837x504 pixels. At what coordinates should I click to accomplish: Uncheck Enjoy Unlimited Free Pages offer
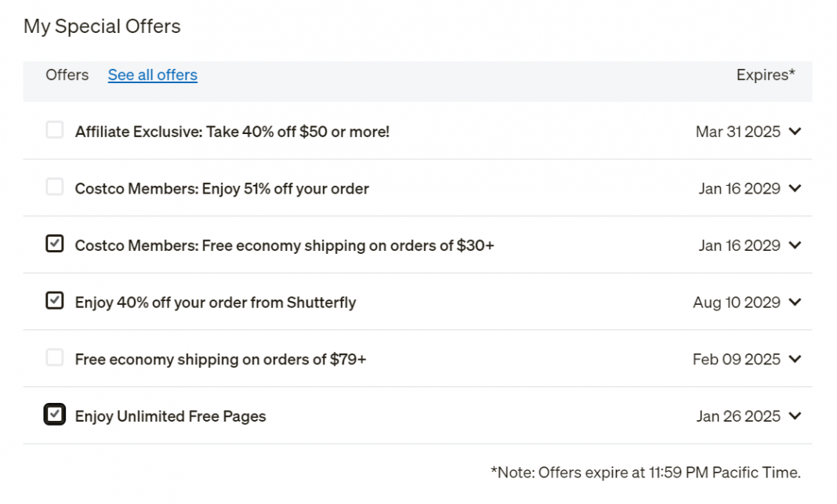point(54,415)
